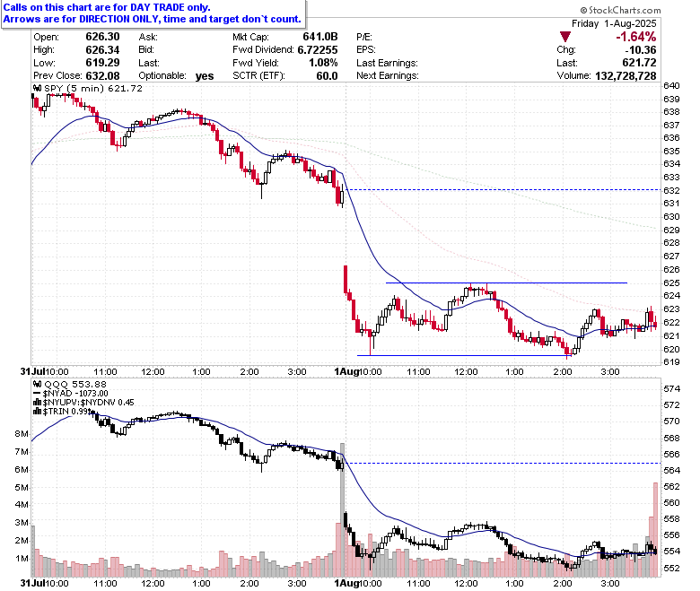The height and width of the screenshot is (591, 700).
Task: Click the Mkt Cap value 641.0B
Action: click(320, 37)
